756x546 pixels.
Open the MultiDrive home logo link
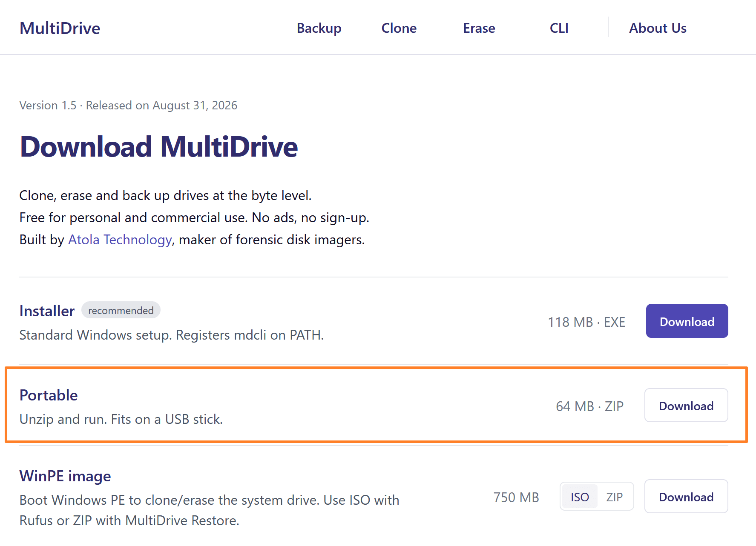[60, 28]
